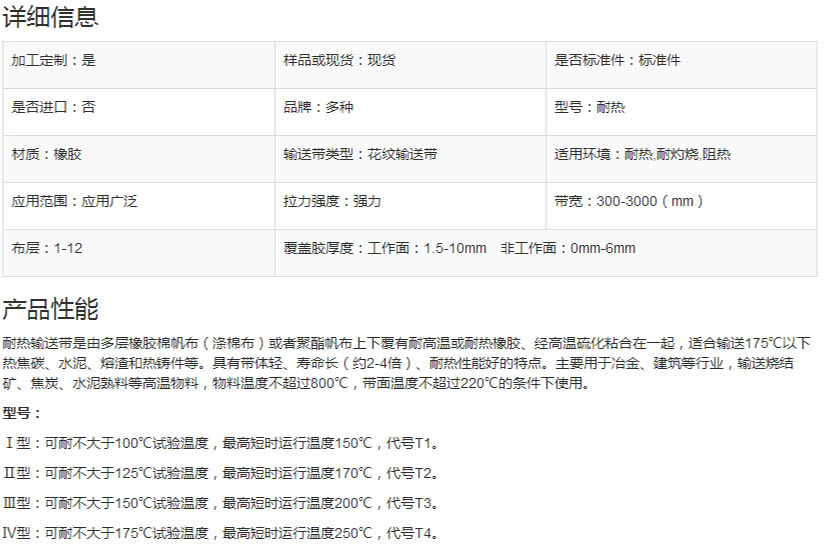Click the '产品性能' heading
Screen dimensions: 824x548
click(50, 308)
